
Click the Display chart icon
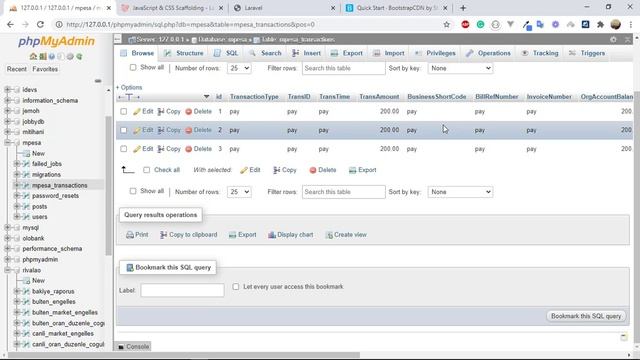(x=272, y=235)
